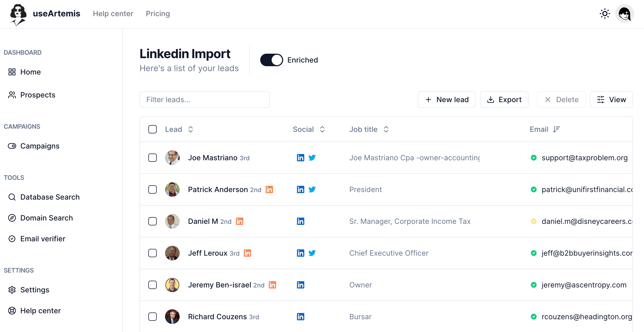Open the Pricing link in header
The image size is (644, 332).
158,14
